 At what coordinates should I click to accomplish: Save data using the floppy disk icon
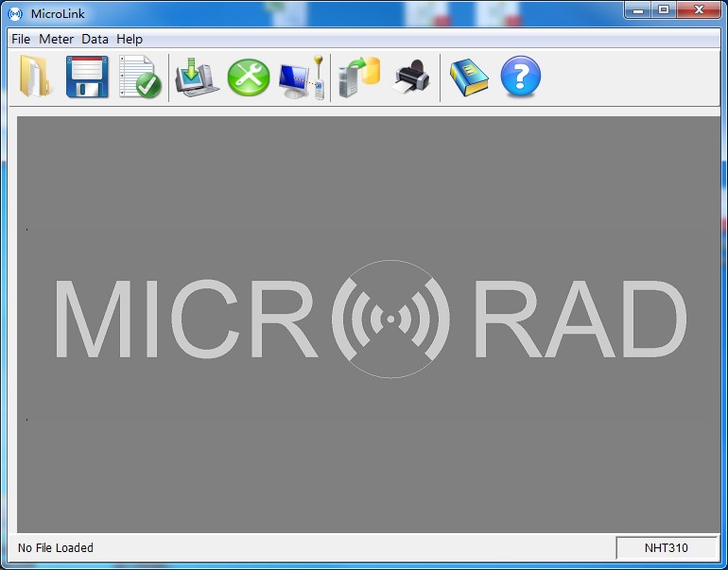(87, 77)
